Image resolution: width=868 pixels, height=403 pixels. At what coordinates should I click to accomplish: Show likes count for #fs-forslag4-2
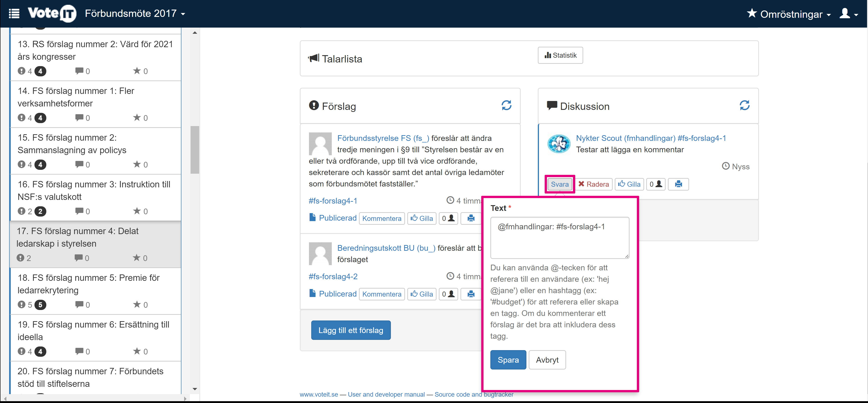448,294
